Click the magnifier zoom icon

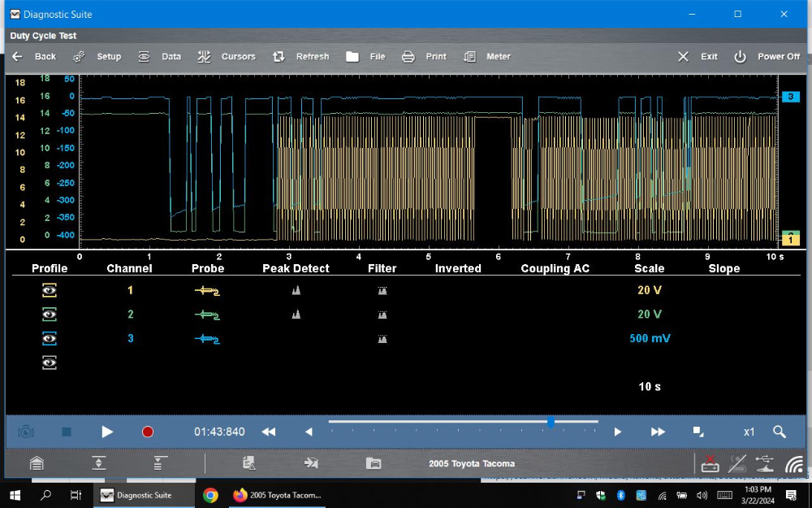[x=779, y=432]
